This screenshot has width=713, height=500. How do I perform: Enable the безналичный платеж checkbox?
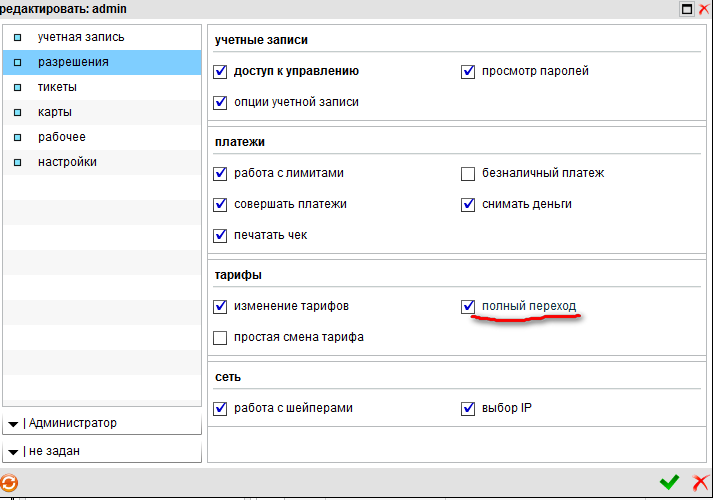pos(467,173)
